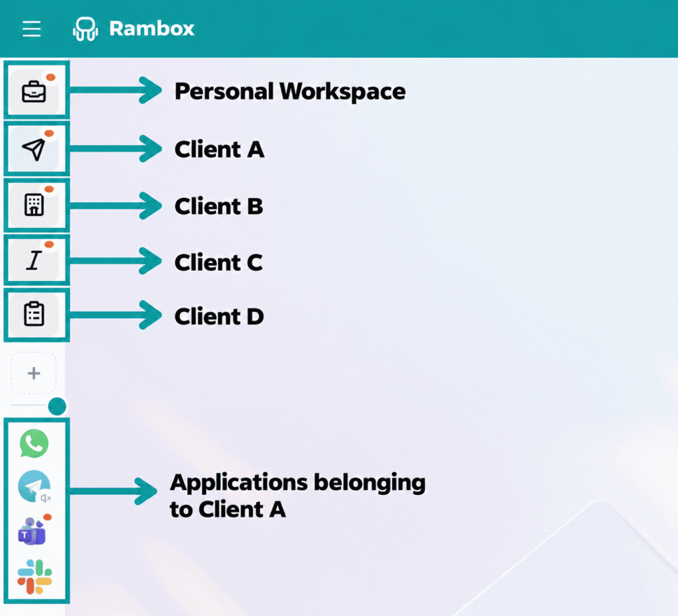Image resolution: width=678 pixels, height=616 pixels.
Task: Click the teal circle below plus button
Action: (57, 406)
